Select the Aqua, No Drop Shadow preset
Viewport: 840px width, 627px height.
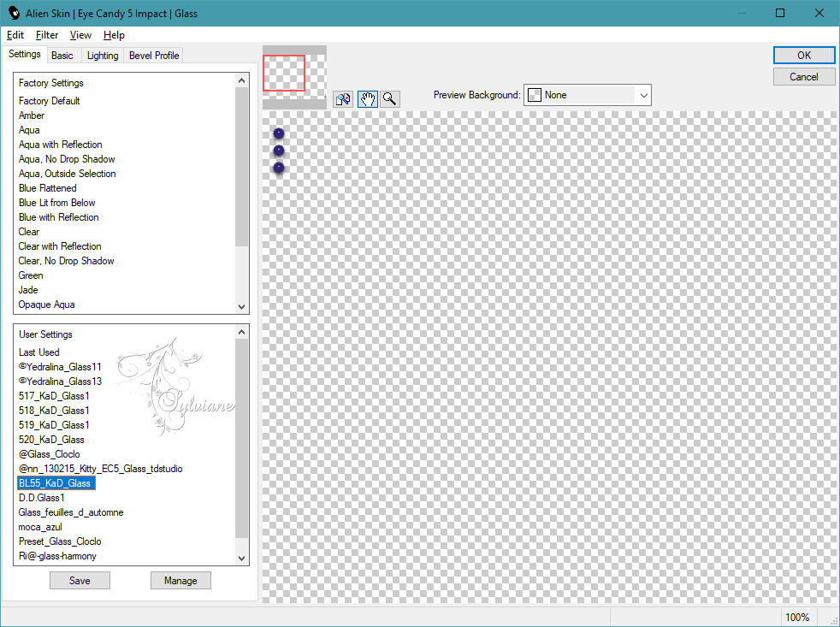(67, 159)
